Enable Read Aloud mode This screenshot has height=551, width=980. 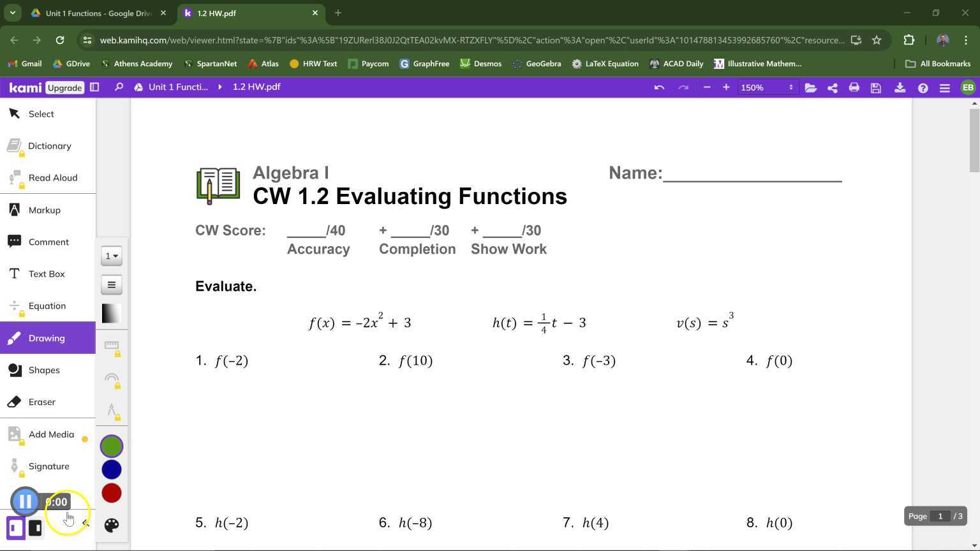(x=53, y=177)
